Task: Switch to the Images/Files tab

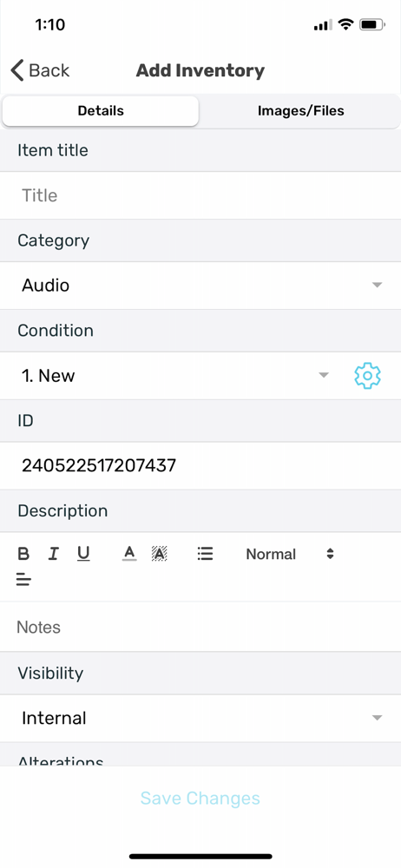Action: coord(300,111)
